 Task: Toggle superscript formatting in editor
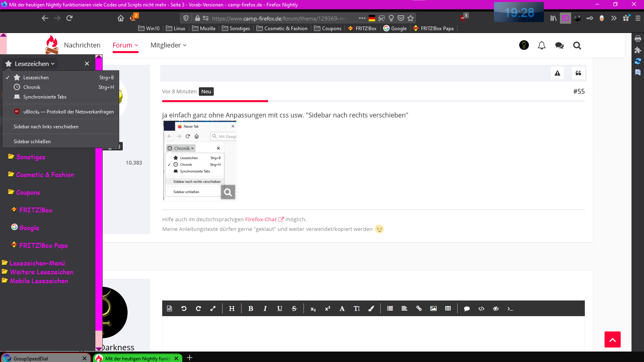point(328,309)
